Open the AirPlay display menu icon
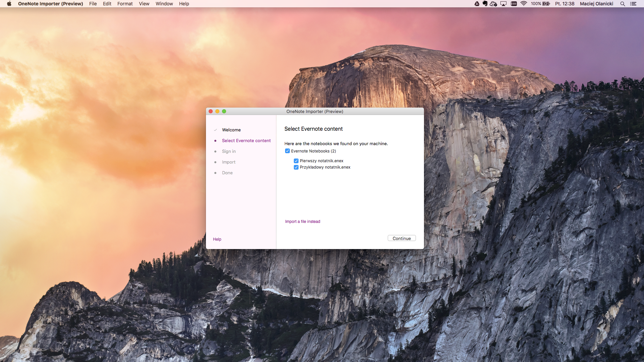This screenshot has height=362, width=644. pos(503,4)
